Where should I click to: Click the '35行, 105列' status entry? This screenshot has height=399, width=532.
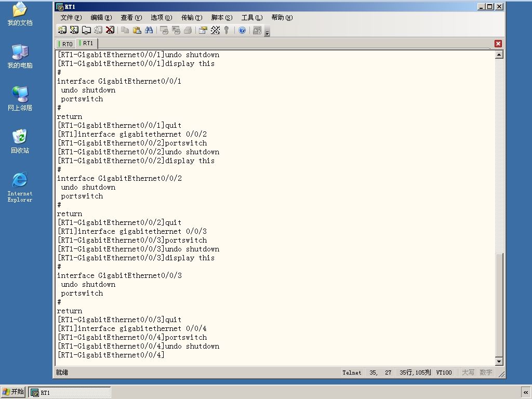[x=415, y=373]
